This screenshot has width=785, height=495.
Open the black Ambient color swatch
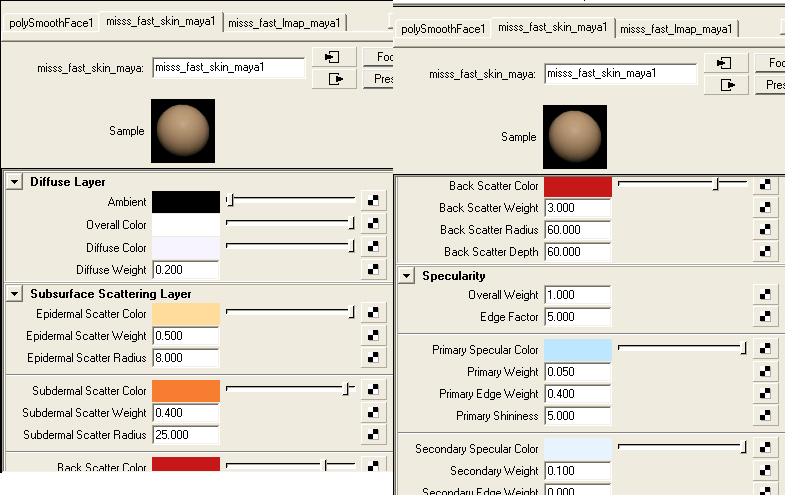point(186,202)
